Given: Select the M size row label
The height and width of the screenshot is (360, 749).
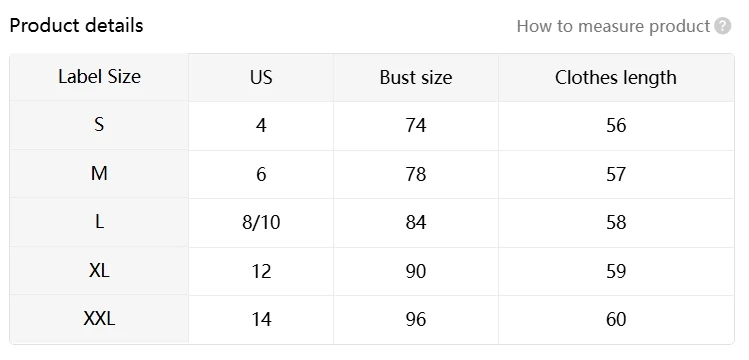Looking at the screenshot, I should tap(99, 174).
